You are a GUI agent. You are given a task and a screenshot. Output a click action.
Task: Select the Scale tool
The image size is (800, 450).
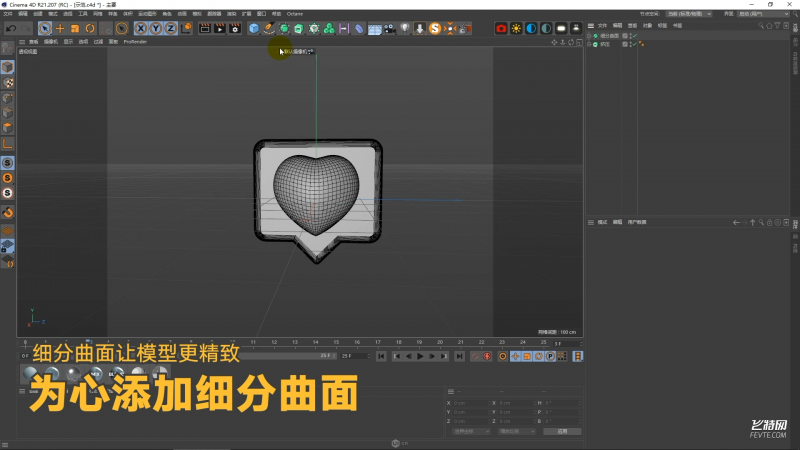click(x=75, y=28)
